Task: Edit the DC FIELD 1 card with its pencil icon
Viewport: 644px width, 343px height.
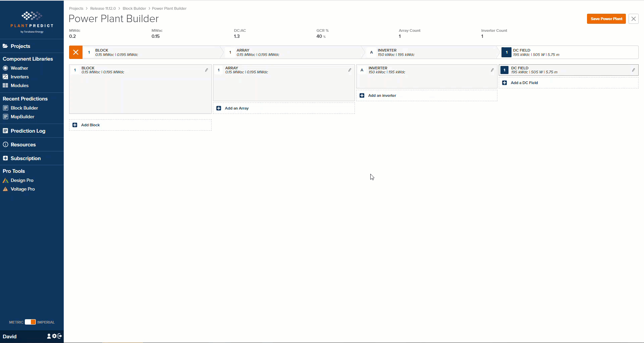Action: 634,70
